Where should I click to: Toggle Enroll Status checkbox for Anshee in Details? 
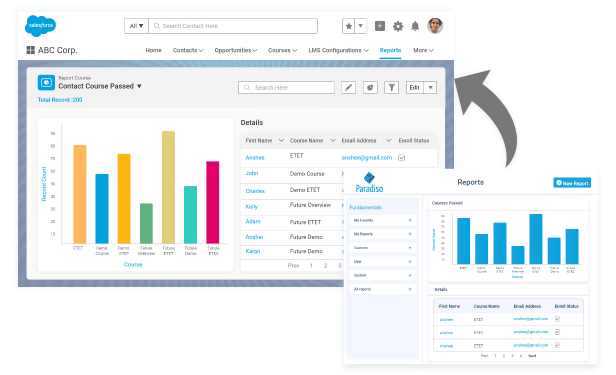click(402, 157)
